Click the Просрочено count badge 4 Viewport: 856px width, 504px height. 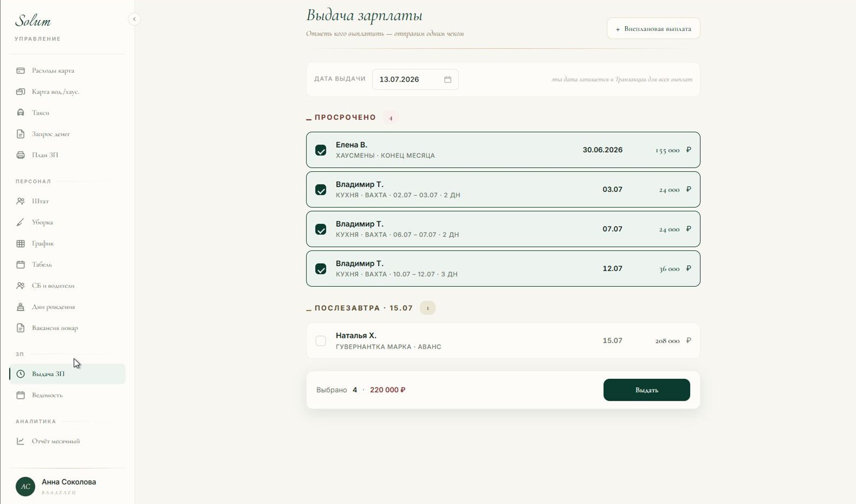tap(391, 118)
